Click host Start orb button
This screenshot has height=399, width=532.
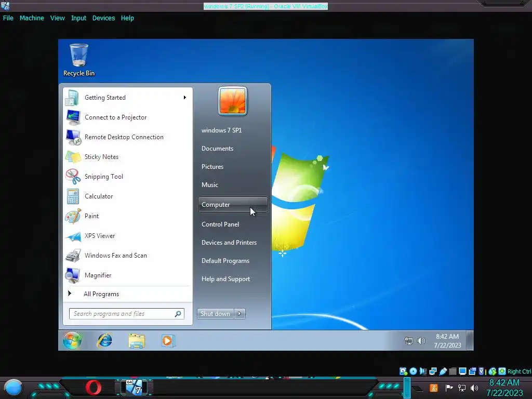[14, 388]
